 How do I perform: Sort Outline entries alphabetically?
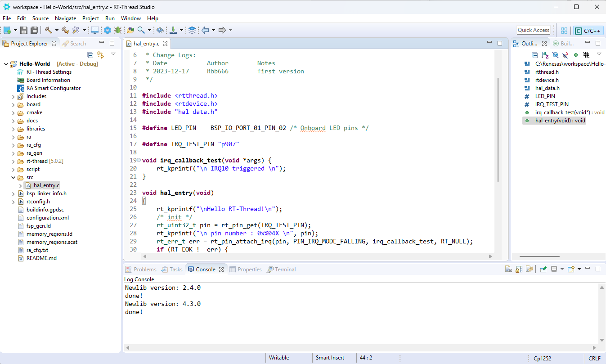point(545,55)
